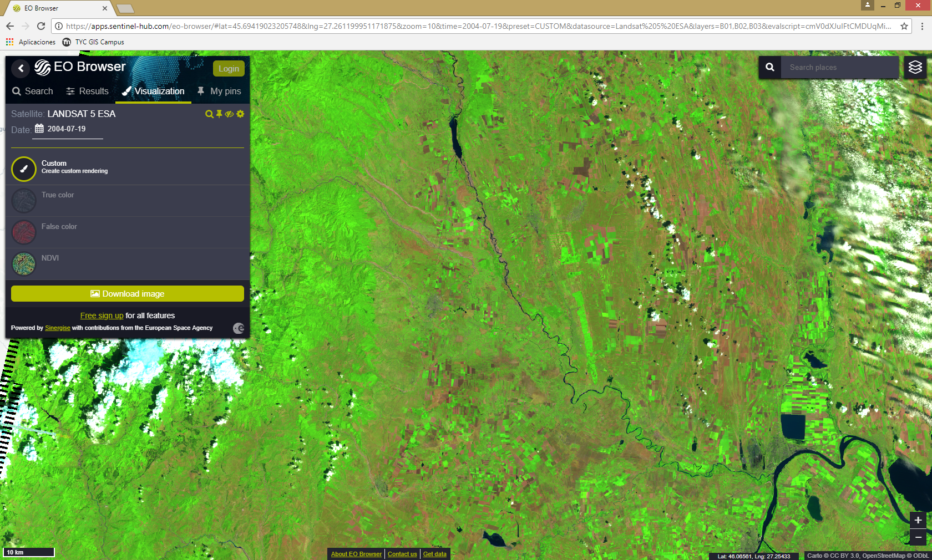Click the Search places input field
Screen dimensions: 932x560
(839, 68)
